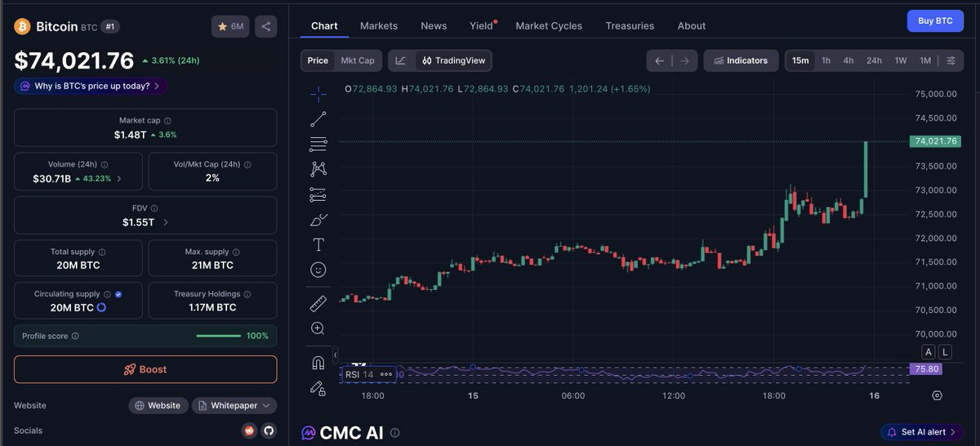Set chart interval to 4h
This screenshot has height=446, width=980.
(x=849, y=60)
